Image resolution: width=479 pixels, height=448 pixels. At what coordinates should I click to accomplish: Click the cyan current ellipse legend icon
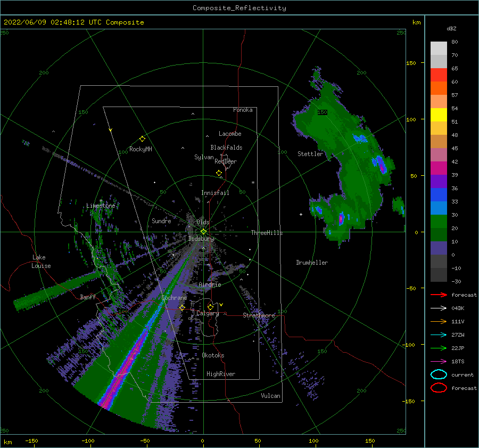point(439,374)
